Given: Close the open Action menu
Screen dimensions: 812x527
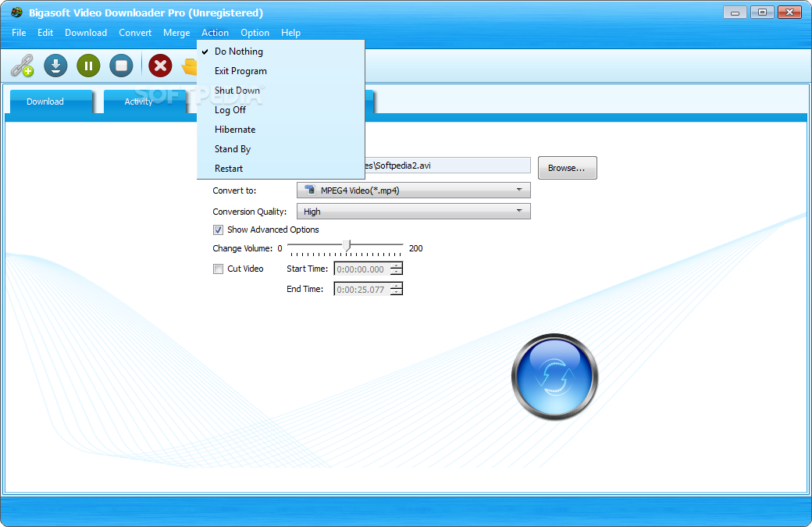Looking at the screenshot, I should (x=215, y=33).
